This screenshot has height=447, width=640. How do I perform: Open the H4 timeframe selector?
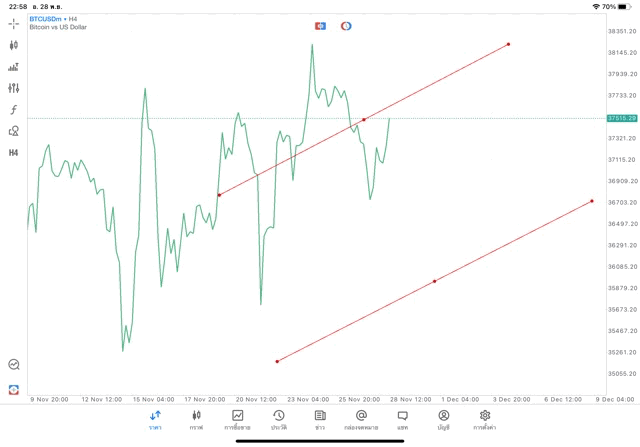click(x=14, y=153)
